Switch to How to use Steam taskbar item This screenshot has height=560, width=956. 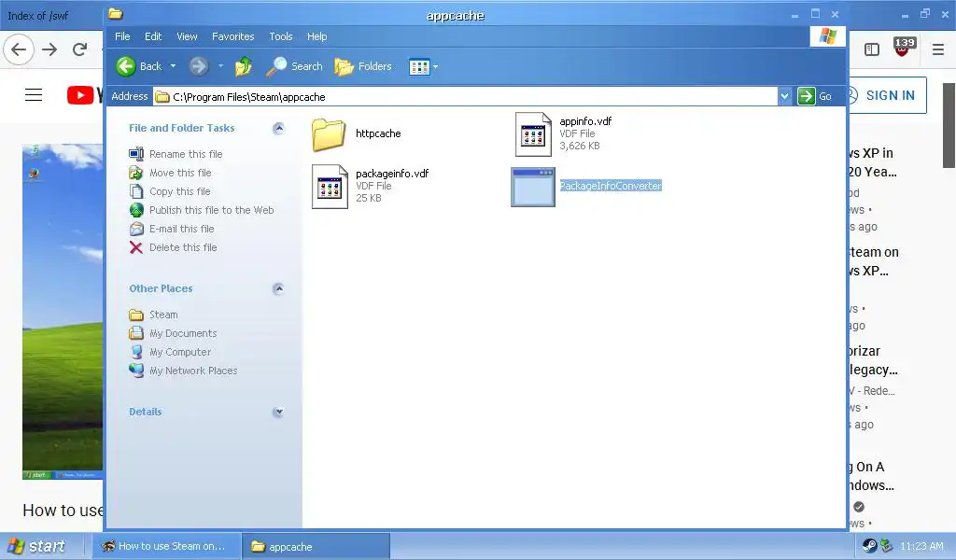pos(166,547)
